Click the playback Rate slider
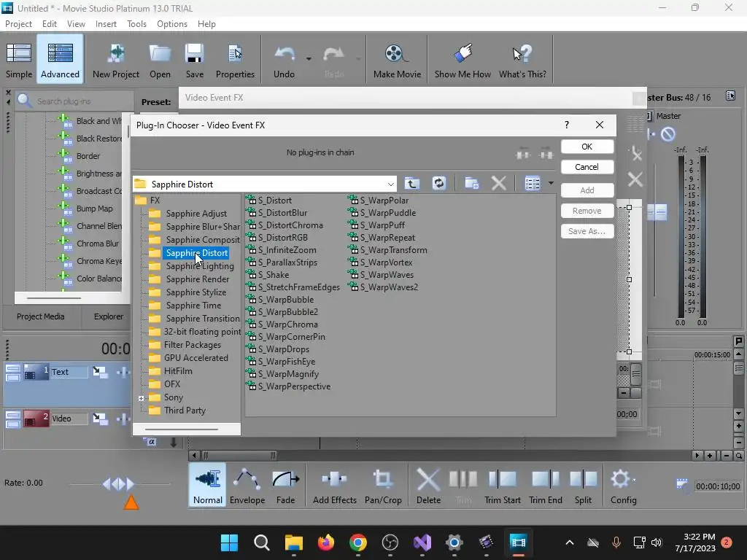This screenshot has width=747, height=560. pyautogui.click(x=119, y=484)
